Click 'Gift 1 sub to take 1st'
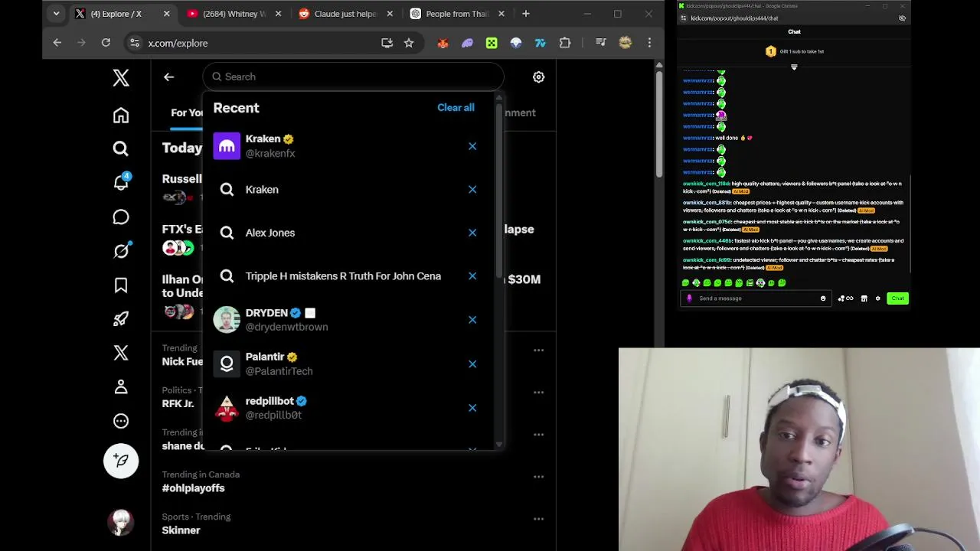Viewport: 980px width, 551px height. click(x=794, y=51)
